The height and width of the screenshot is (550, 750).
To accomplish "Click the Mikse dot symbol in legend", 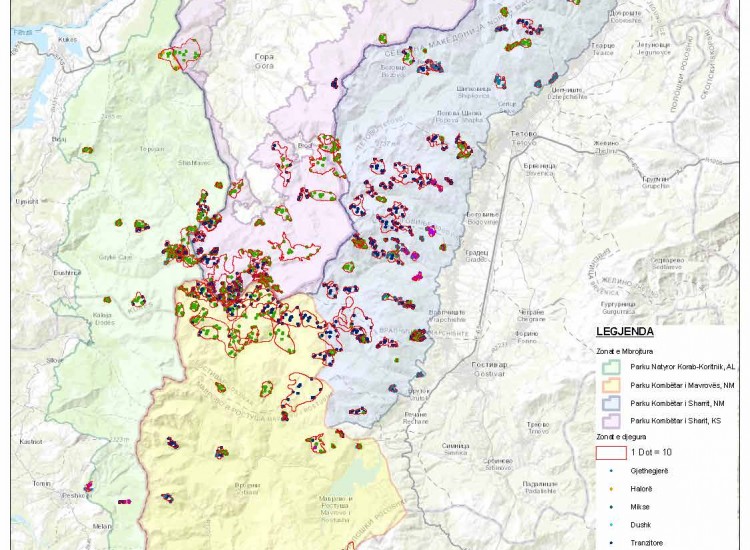I will [x=612, y=507].
